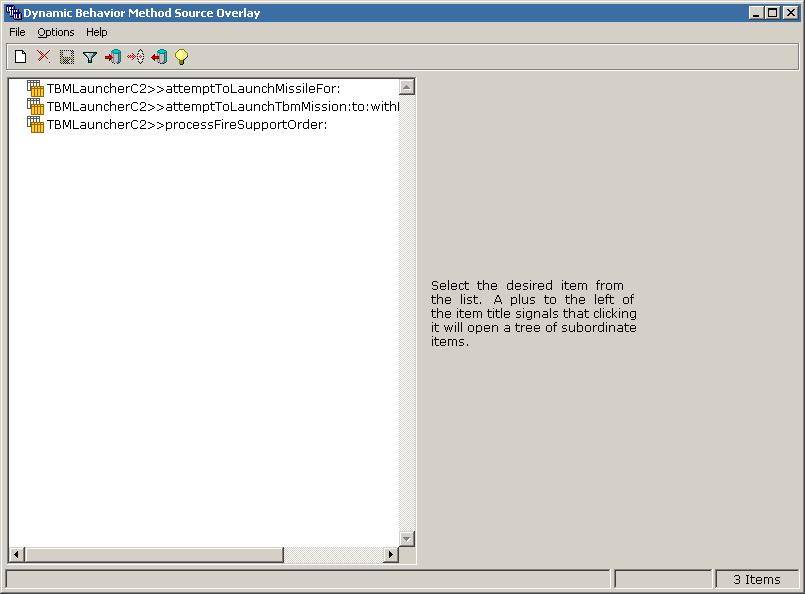Open the File menu
805x594 pixels.
(16, 32)
